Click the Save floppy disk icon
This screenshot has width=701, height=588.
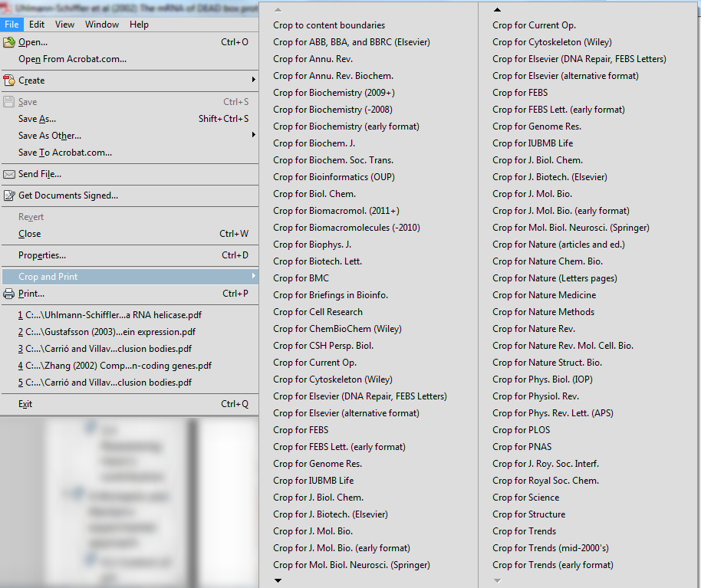click(x=9, y=102)
